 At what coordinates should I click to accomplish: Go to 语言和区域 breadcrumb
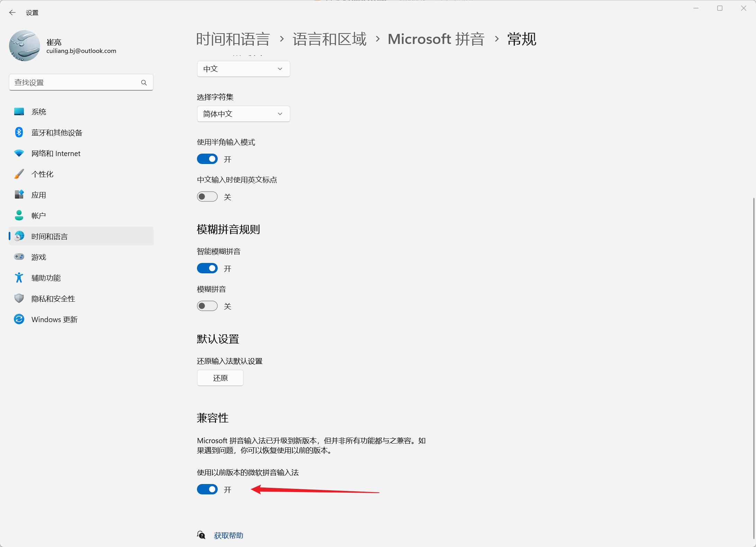(x=329, y=39)
